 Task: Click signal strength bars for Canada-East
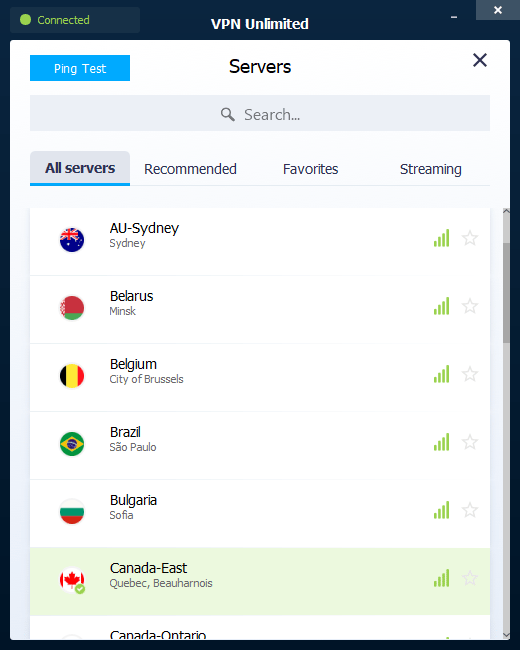[x=442, y=578]
